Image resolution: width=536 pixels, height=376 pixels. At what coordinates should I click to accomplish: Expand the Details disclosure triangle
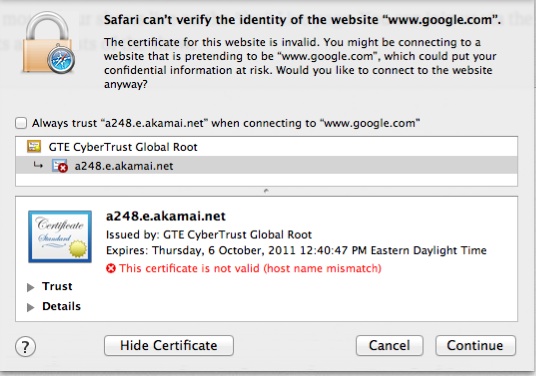coord(30,307)
